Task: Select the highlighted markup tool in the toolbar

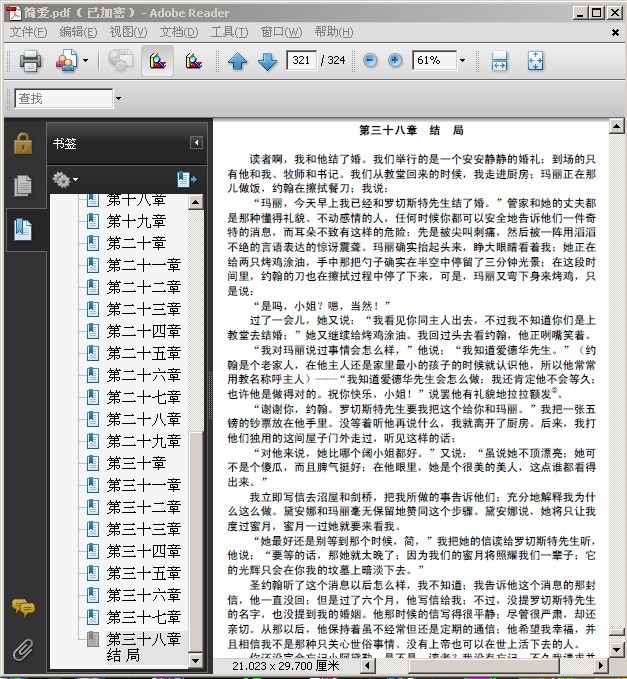Action: pyautogui.click(x=158, y=61)
